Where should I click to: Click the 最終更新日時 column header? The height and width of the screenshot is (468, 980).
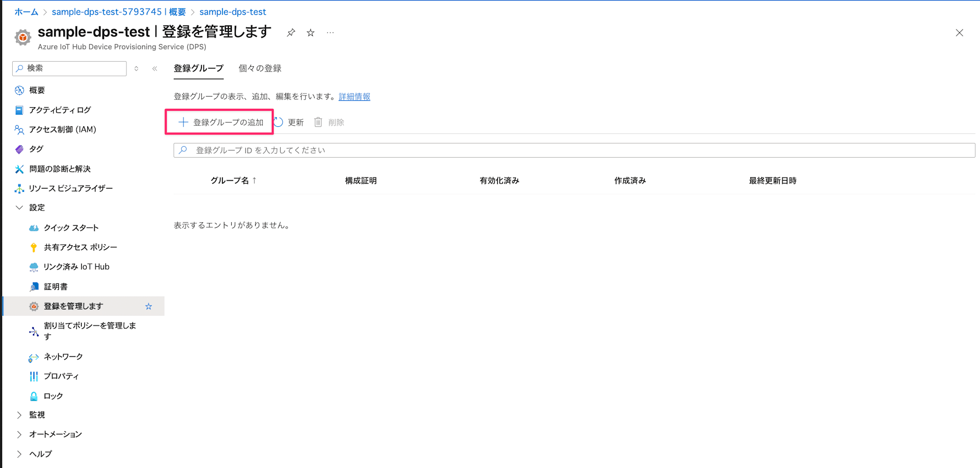773,181
